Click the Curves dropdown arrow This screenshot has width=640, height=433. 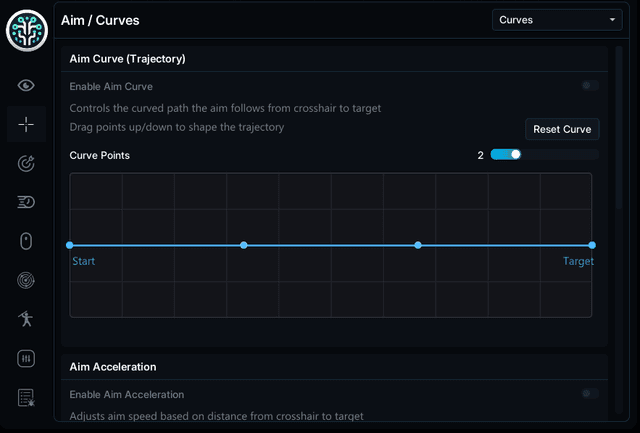click(612, 20)
